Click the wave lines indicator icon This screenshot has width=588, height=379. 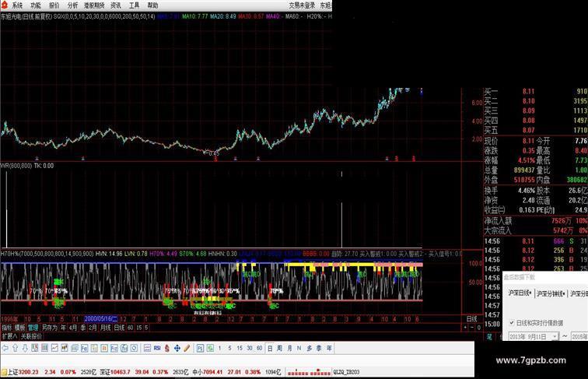147,348
